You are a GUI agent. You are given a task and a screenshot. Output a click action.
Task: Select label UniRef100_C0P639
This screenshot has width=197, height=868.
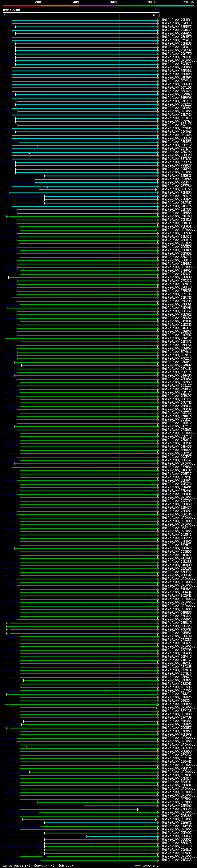(x=176, y=84)
